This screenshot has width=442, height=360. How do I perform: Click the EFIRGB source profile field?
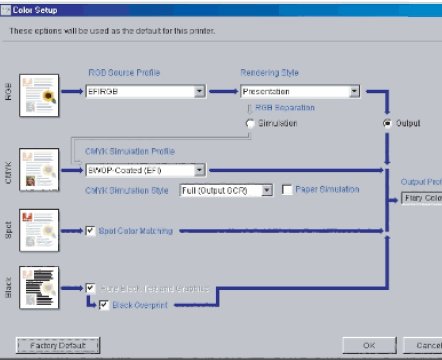(141, 91)
